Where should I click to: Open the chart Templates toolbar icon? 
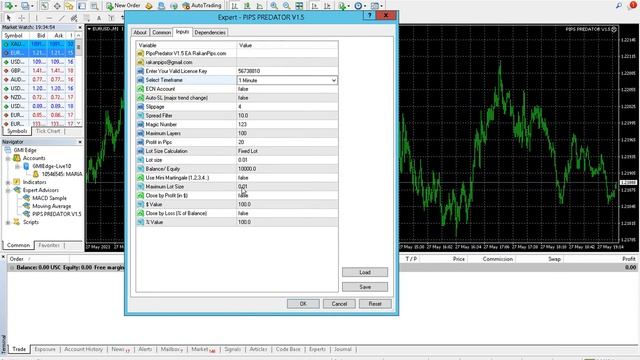[374, 6]
